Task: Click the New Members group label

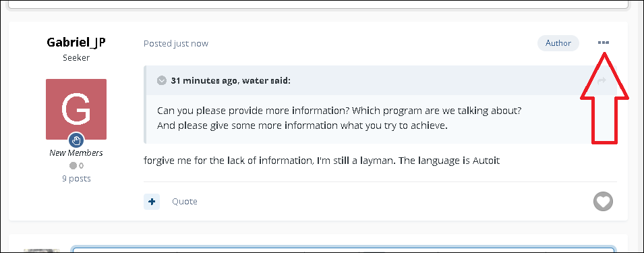Action: 76,153
